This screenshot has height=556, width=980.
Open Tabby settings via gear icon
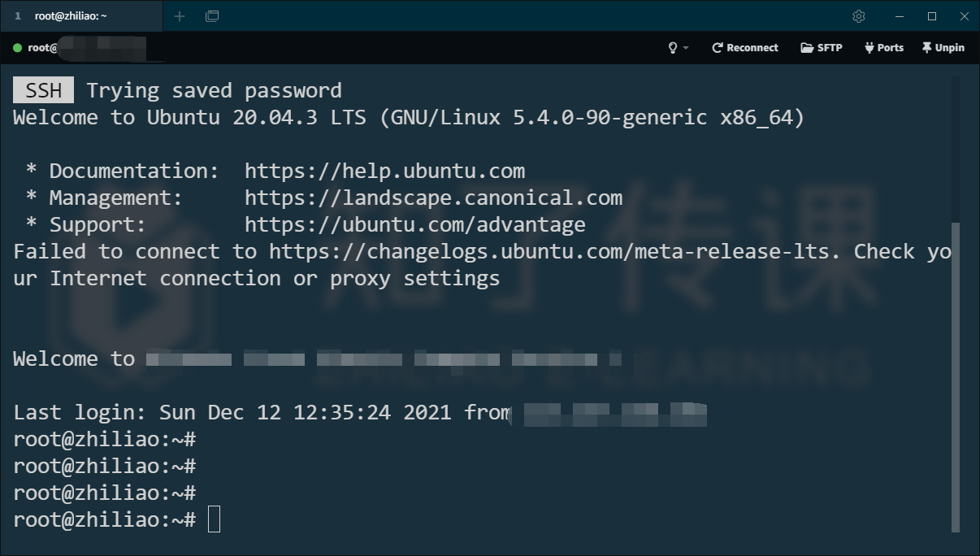(858, 16)
